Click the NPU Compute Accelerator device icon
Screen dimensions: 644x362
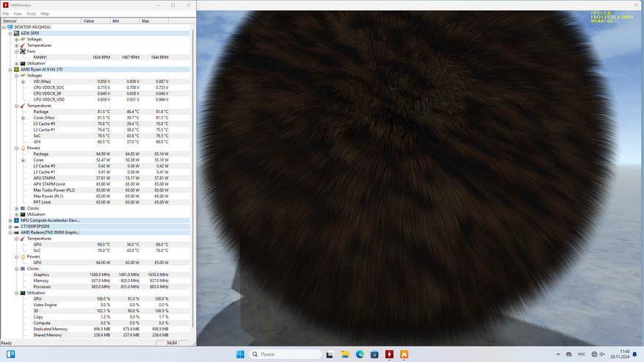pyautogui.click(x=16, y=220)
